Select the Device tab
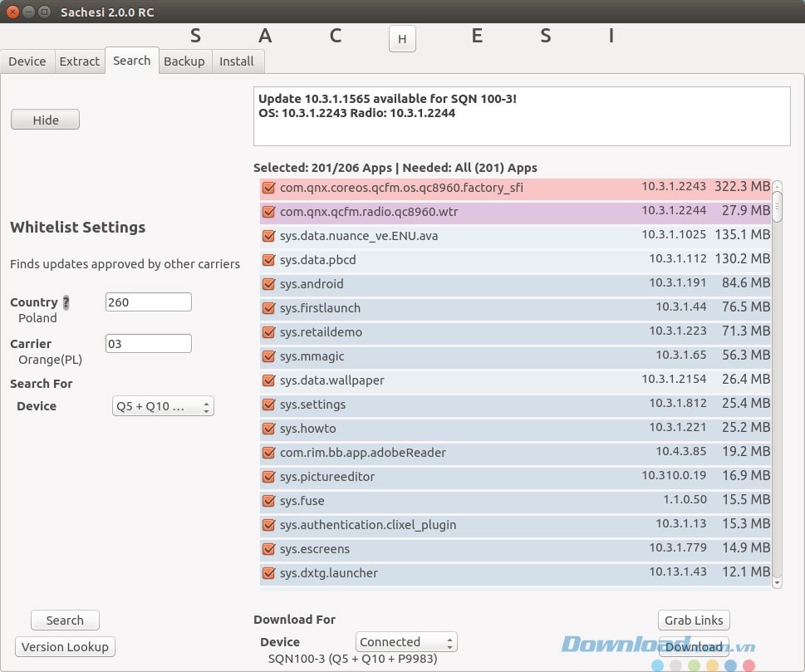The image size is (805, 672). (27, 61)
